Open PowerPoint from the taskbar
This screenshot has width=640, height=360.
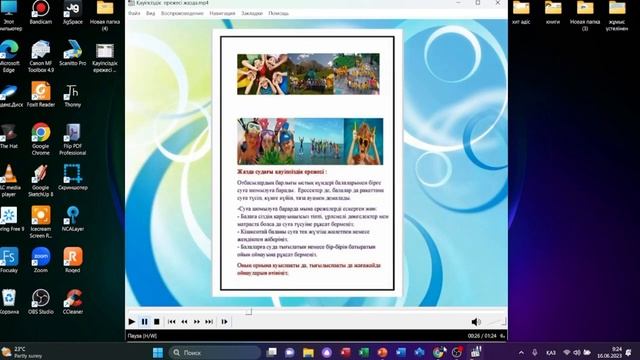pos(382,352)
